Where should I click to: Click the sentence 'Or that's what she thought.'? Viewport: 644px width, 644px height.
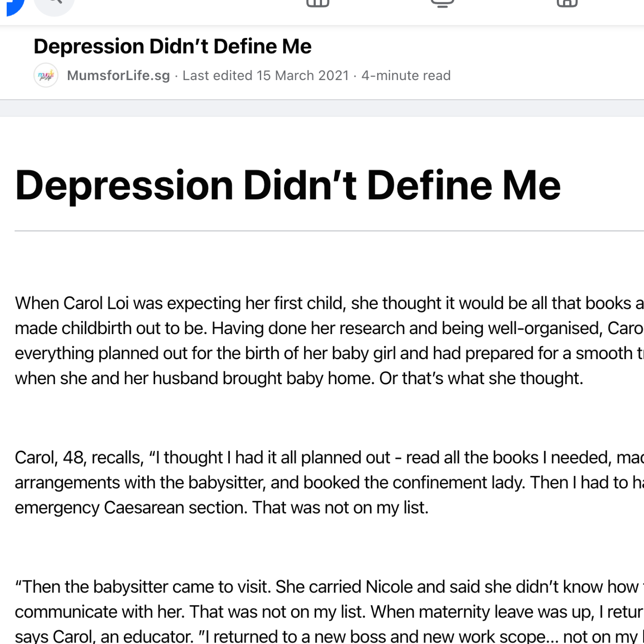click(x=481, y=378)
